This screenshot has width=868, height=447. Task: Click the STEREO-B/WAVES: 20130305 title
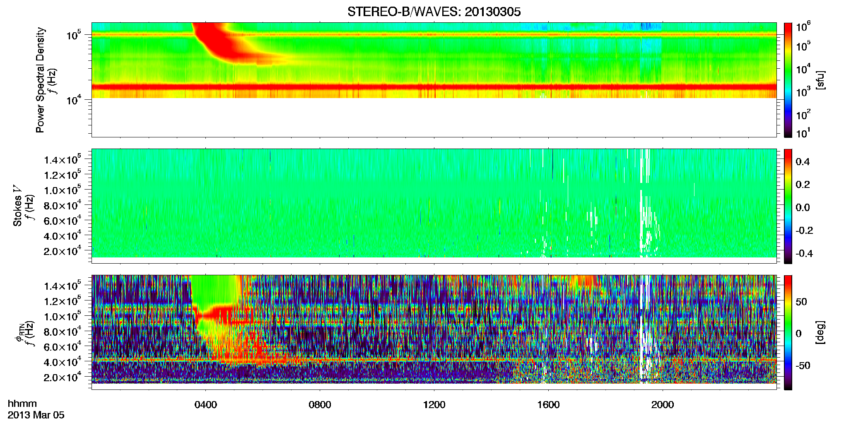[434, 12]
